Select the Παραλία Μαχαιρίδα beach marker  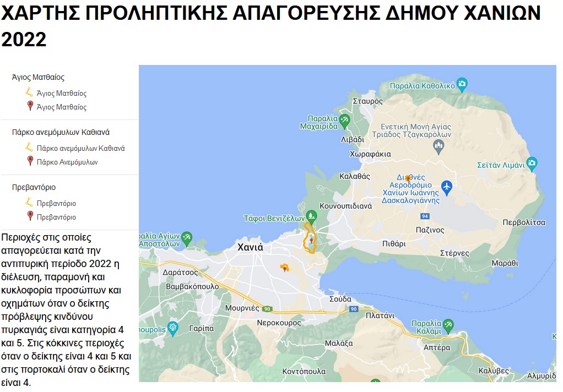pos(344,119)
